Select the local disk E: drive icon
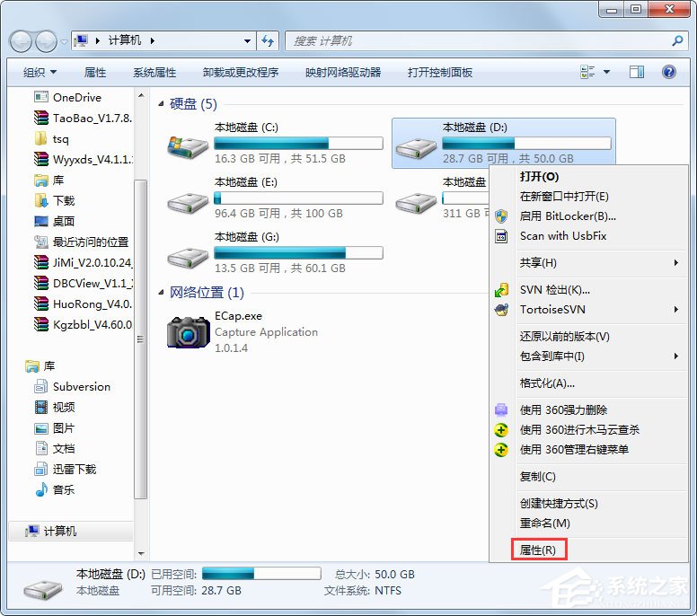This screenshot has width=697, height=616. (188, 202)
